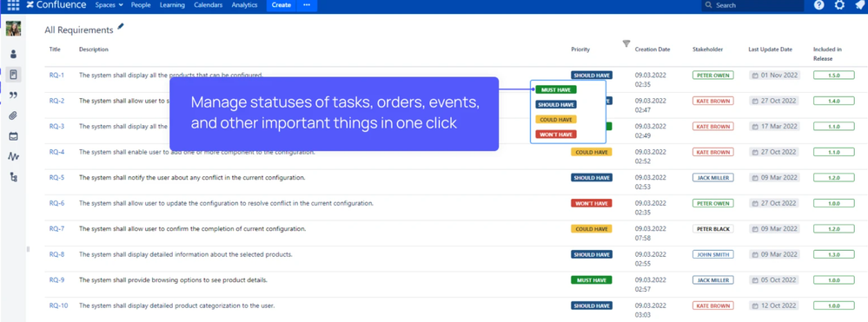The height and width of the screenshot is (322, 868).
Task: Open the Attachments paperclip icon in sidebar
Action: coord(13,115)
